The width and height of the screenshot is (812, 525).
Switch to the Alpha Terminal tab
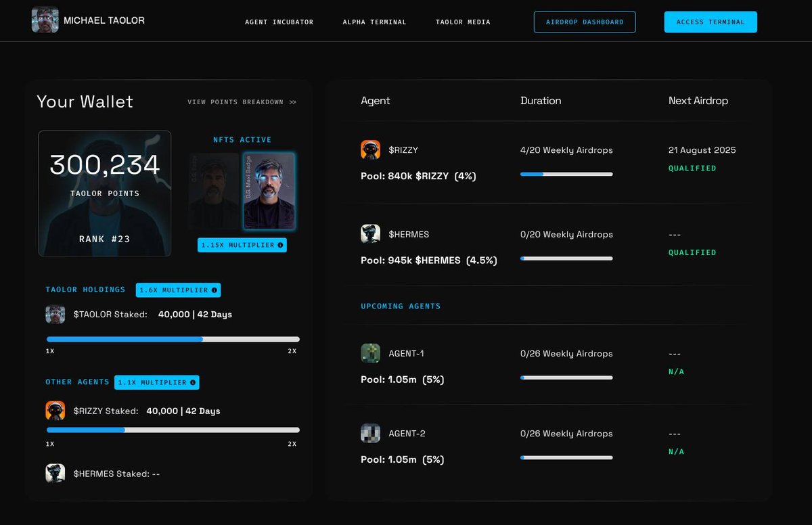(374, 22)
